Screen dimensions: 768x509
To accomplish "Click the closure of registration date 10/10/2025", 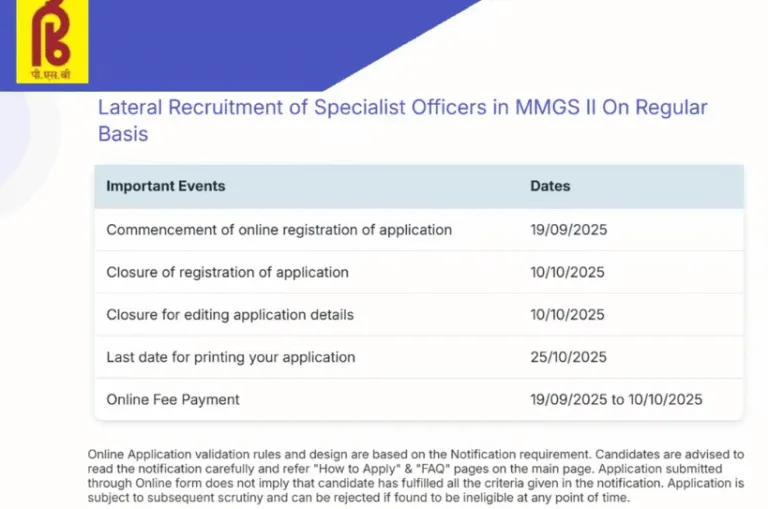I will (567, 272).
